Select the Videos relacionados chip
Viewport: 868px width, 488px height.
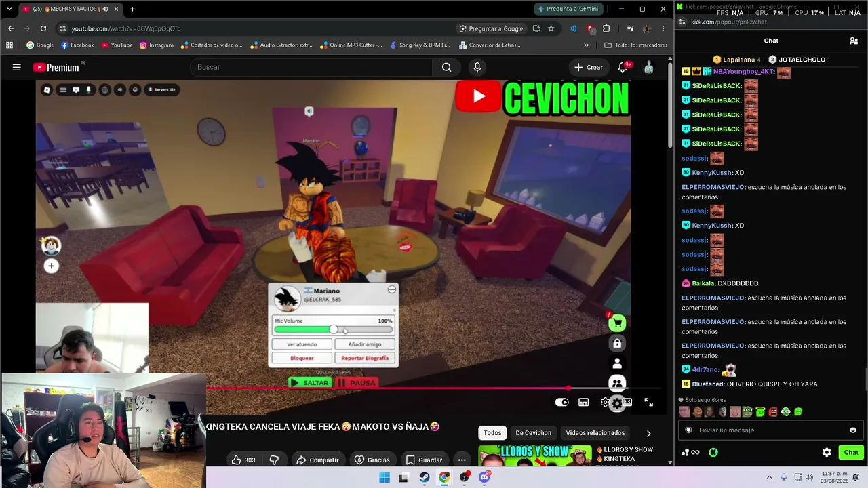(x=595, y=432)
